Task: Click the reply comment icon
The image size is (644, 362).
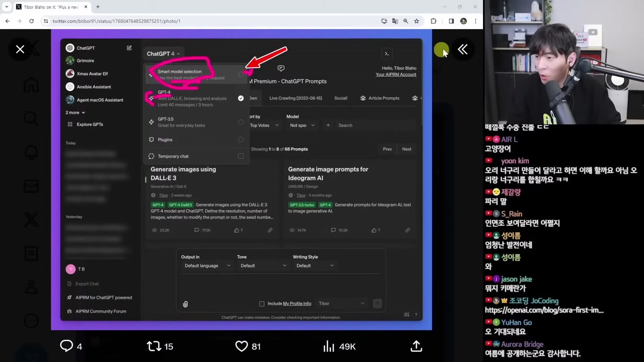Action: pyautogui.click(x=66, y=346)
